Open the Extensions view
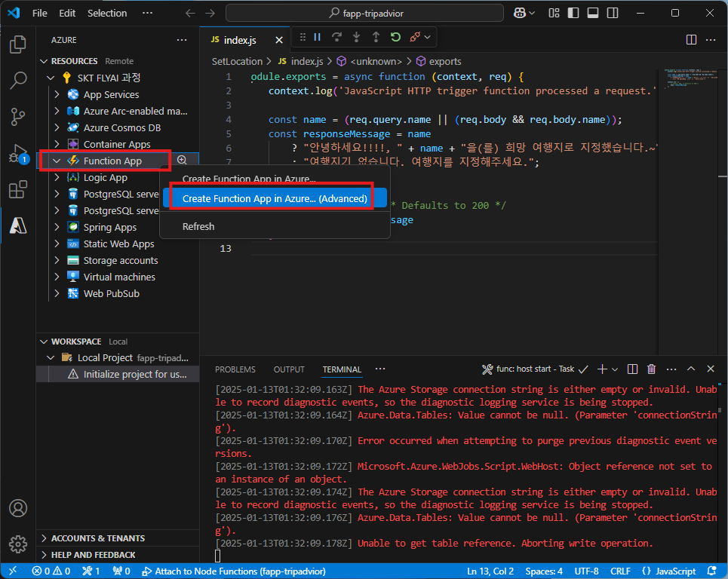728x579 pixels. tap(17, 190)
